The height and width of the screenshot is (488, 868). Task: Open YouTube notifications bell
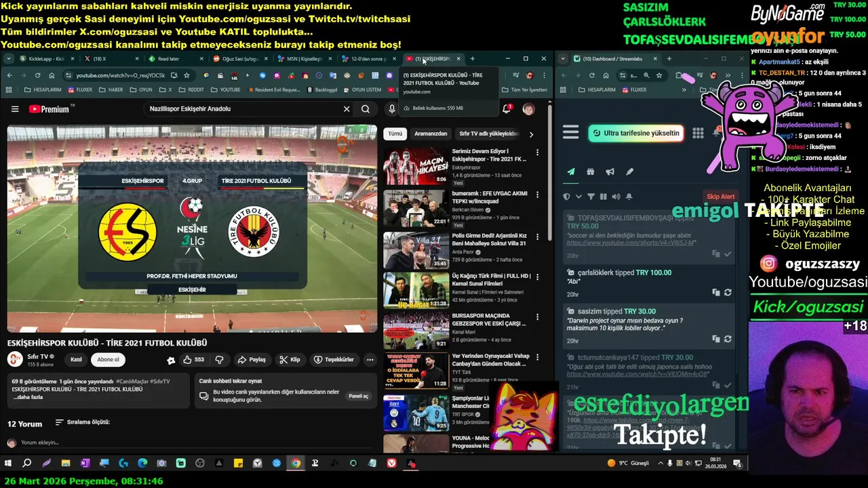coord(507,109)
